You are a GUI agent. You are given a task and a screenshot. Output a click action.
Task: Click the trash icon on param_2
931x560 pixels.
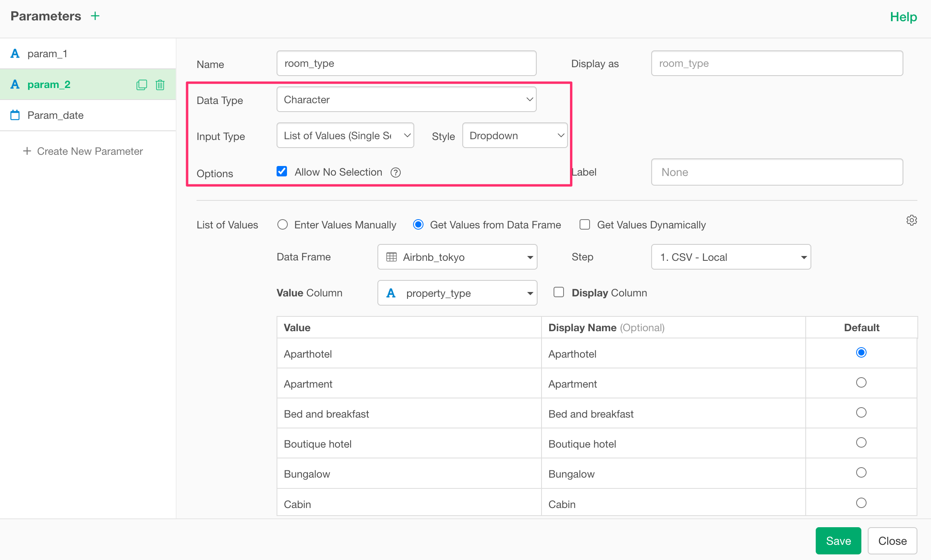(160, 85)
